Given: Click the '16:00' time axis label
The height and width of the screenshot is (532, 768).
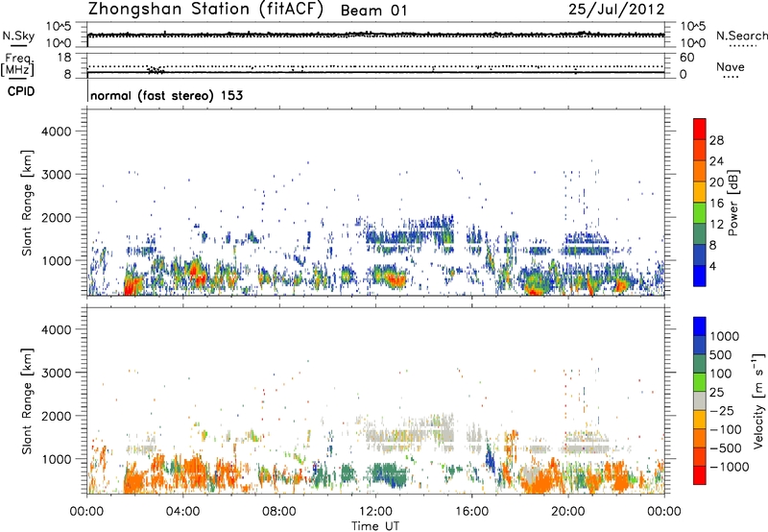Looking at the screenshot, I should [x=471, y=512].
